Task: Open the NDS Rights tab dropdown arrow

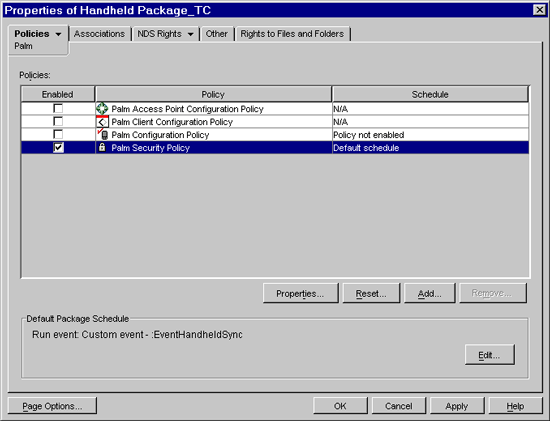Action: pyautogui.click(x=190, y=34)
